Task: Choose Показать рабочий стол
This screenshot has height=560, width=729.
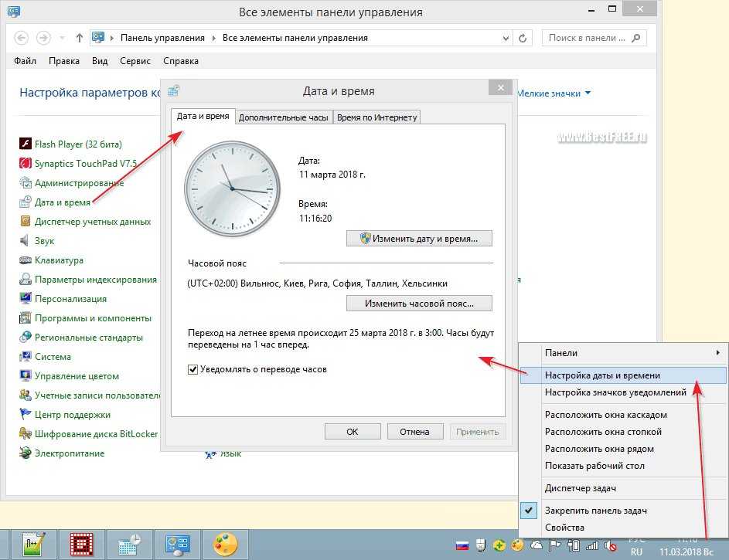Action: tap(623, 466)
